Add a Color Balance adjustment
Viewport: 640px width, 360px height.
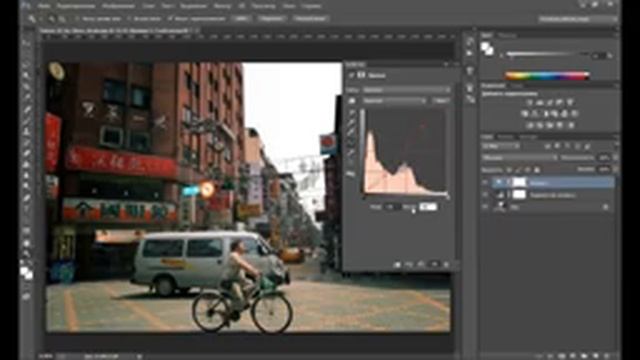[535, 113]
